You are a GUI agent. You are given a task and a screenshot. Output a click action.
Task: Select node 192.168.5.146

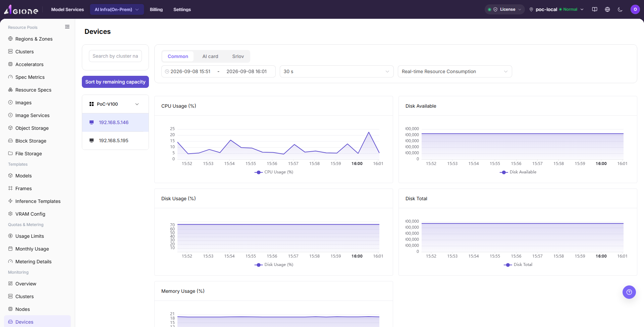pyautogui.click(x=115, y=122)
